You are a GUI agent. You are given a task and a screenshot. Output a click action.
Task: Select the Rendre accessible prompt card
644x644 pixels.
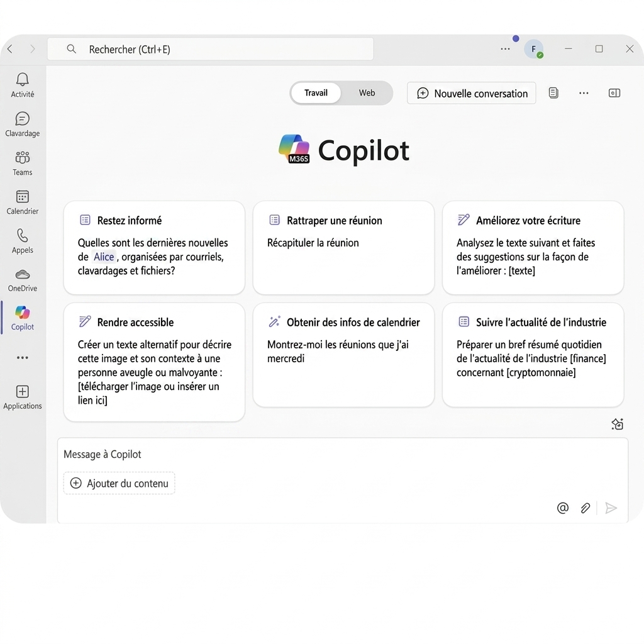pos(155,362)
